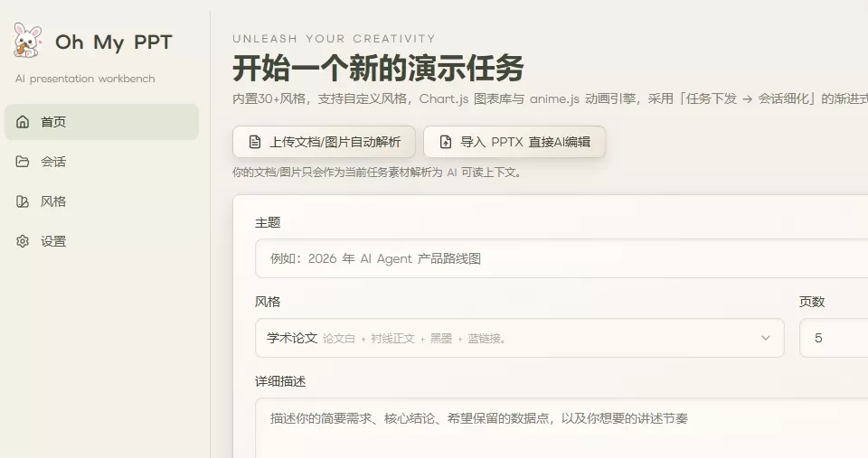Click the 页数 field showing 5
The height and width of the screenshot is (458, 868).
coord(834,338)
